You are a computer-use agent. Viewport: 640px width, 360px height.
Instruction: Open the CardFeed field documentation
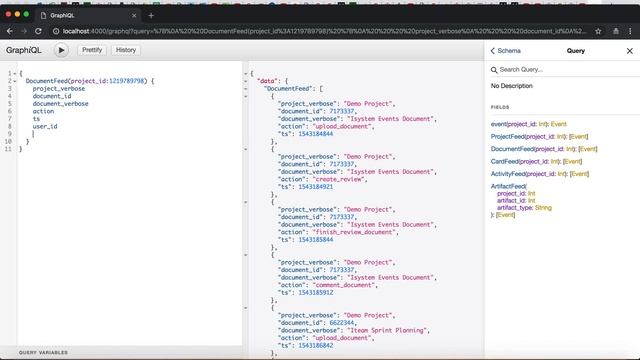504,161
